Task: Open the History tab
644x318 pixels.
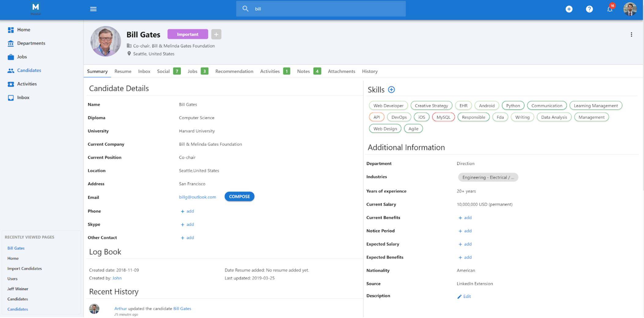Action: 370,71
